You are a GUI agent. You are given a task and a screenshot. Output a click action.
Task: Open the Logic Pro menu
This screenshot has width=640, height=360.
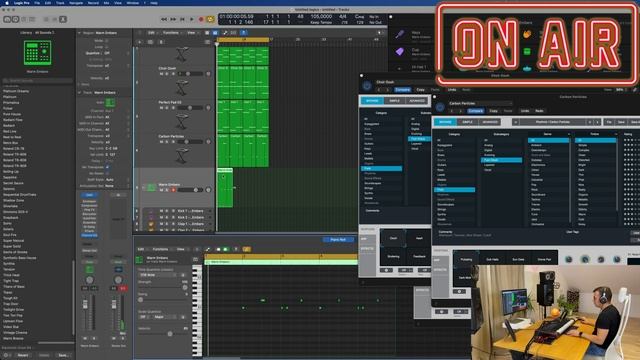(x=22, y=3)
